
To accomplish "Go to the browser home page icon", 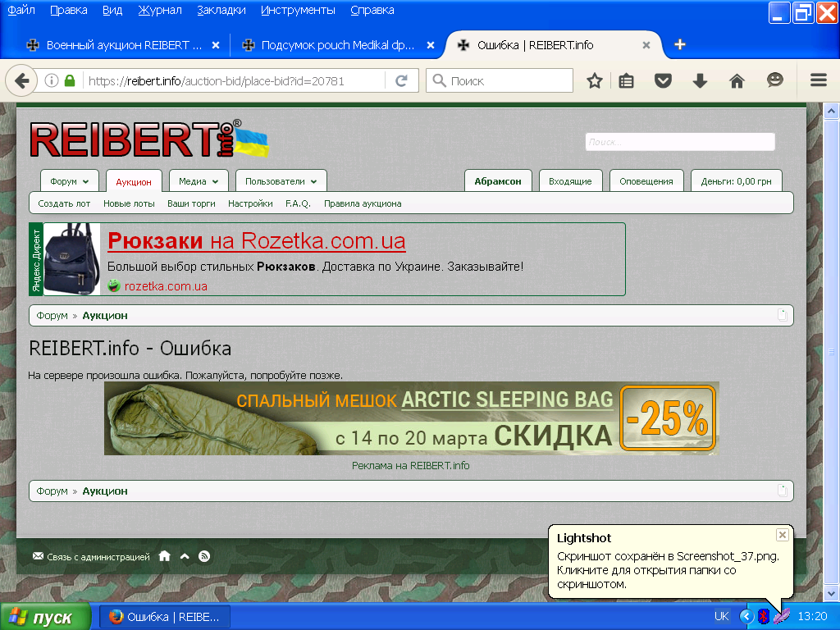I will click(x=737, y=81).
